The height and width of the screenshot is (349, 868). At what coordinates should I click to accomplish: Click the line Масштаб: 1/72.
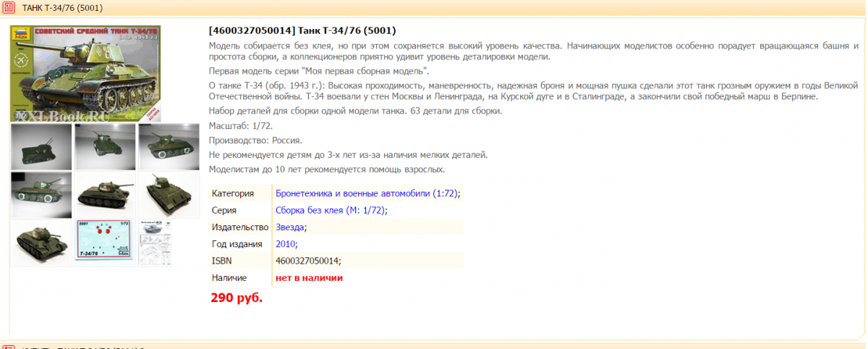point(242,125)
